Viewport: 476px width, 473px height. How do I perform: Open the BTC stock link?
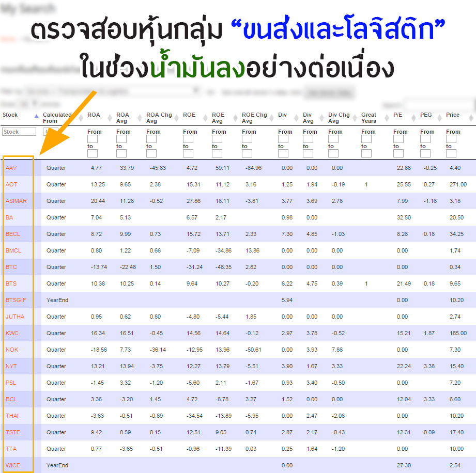point(11,267)
